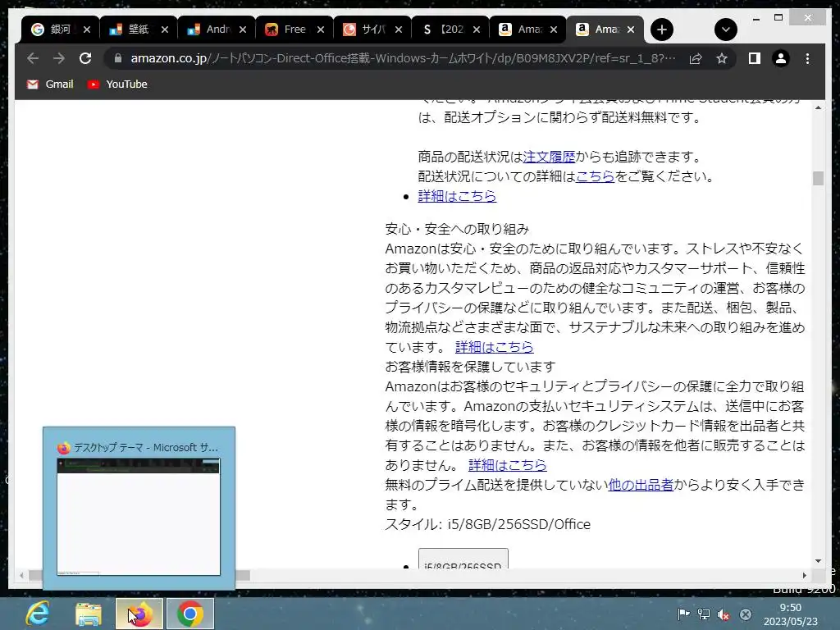Click the horizontal scrollbar left arrow
840x630 pixels.
pyautogui.click(x=21, y=575)
